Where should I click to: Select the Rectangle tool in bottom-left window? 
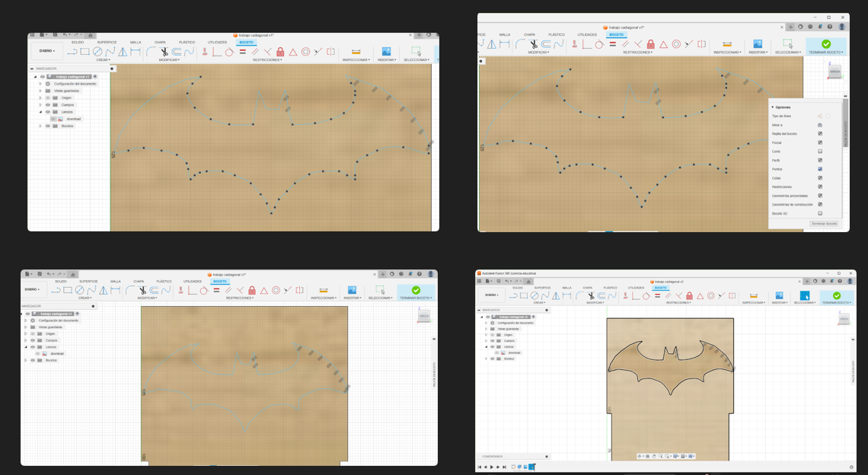[68, 290]
